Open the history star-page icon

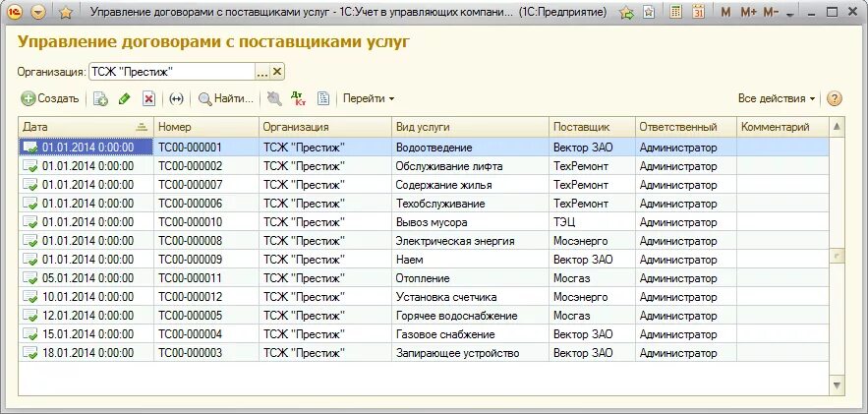649,12
